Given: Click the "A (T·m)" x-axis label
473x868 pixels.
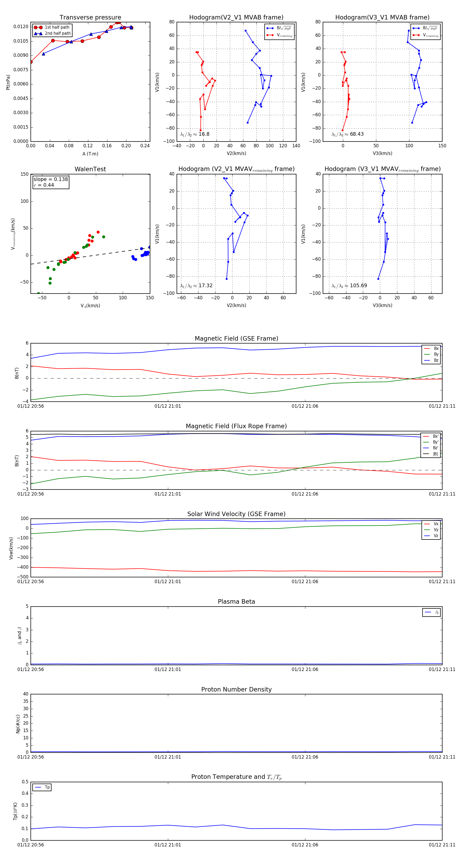Looking at the screenshot, I should (x=90, y=154).
